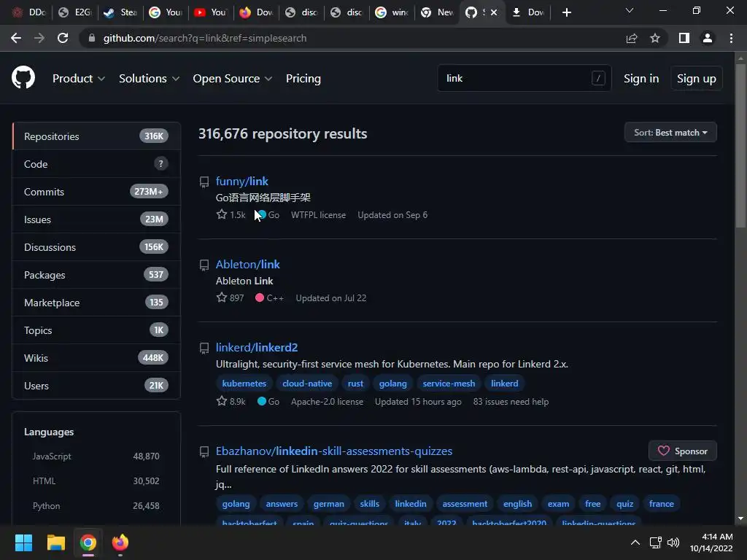
Task: Select Commits filter
Action: click(96, 192)
